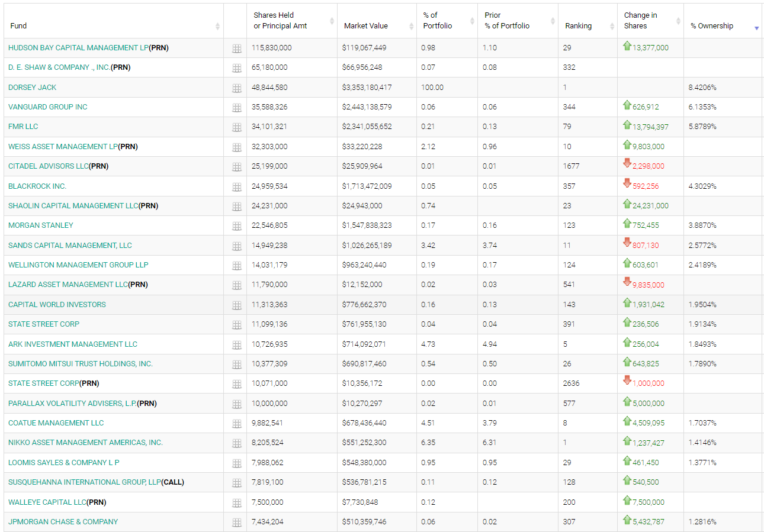Select change in shares 9,835,000
Image resolution: width=764 pixels, height=532 pixels.
(x=649, y=285)
